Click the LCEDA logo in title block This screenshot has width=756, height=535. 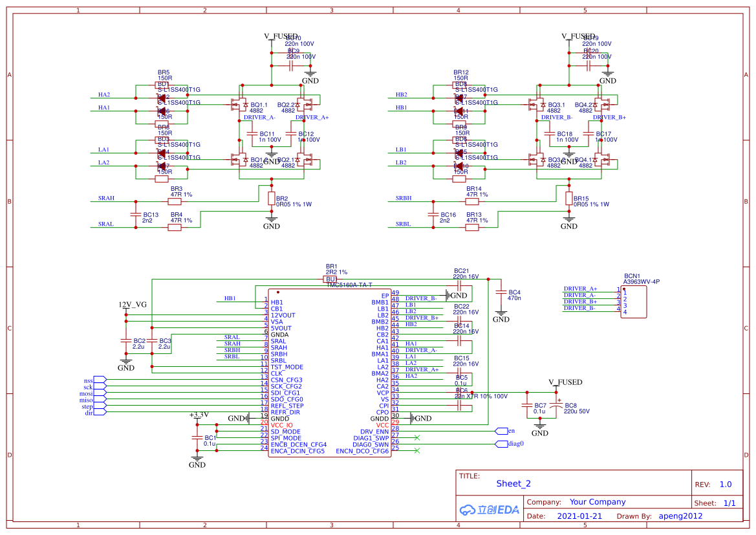point(489,510)
